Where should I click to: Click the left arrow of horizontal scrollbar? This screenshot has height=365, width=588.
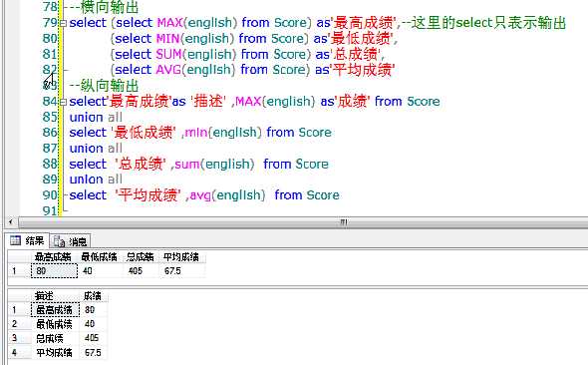(11, 222)
